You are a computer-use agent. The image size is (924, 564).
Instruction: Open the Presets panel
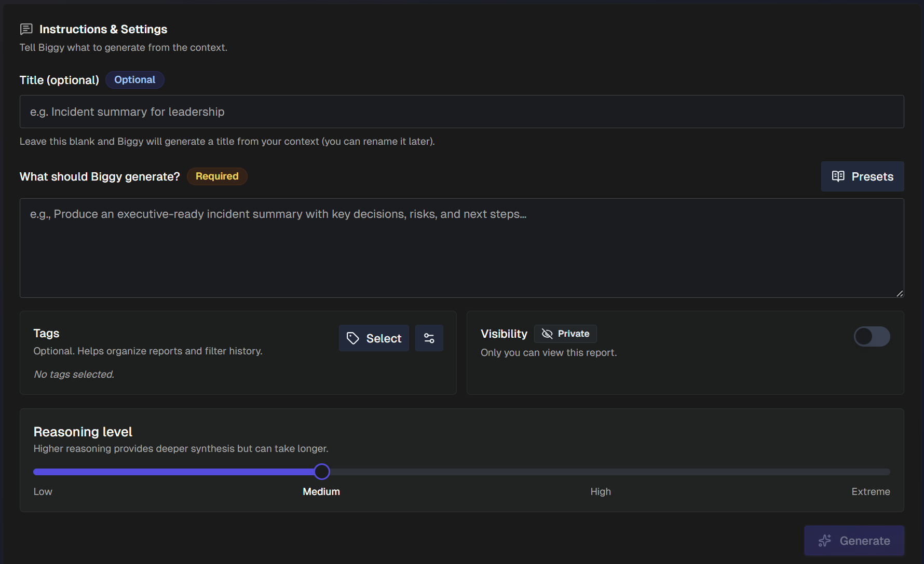(862, 176)
